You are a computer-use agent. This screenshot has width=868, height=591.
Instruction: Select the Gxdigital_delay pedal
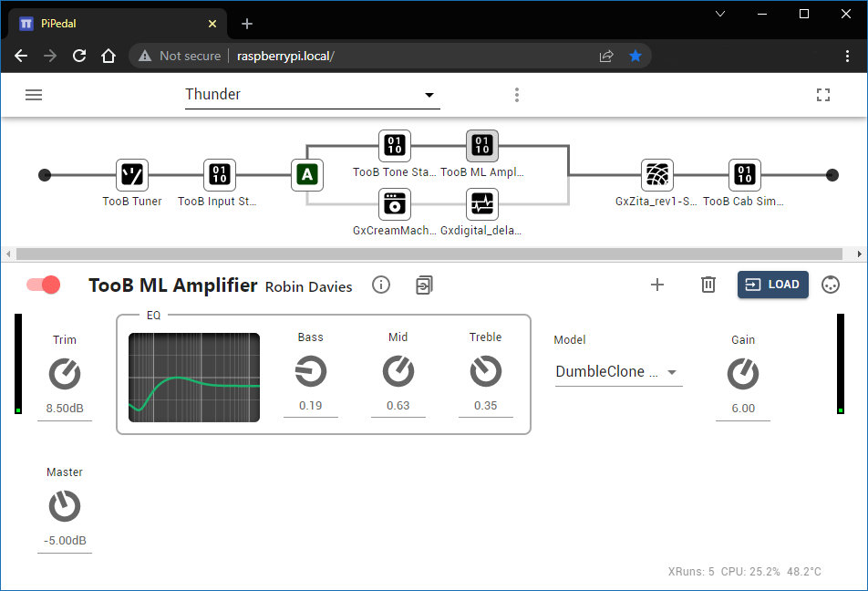click(x=482, y=203)
